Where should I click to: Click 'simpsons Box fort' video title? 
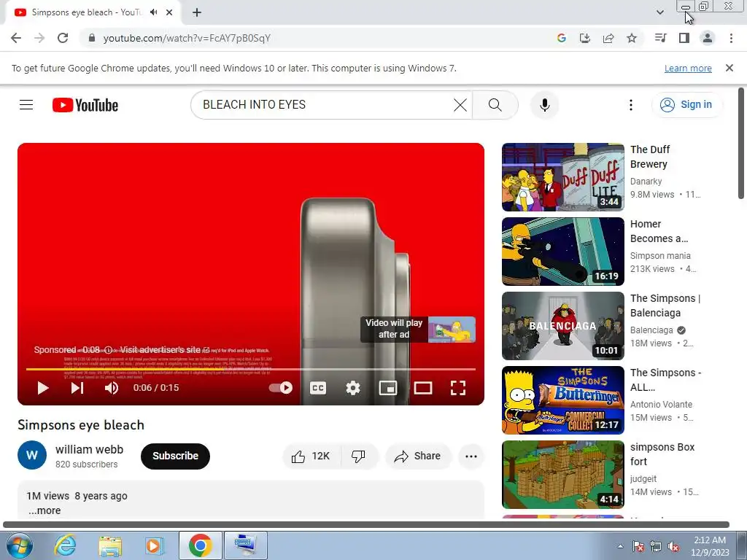pos(662,454)
